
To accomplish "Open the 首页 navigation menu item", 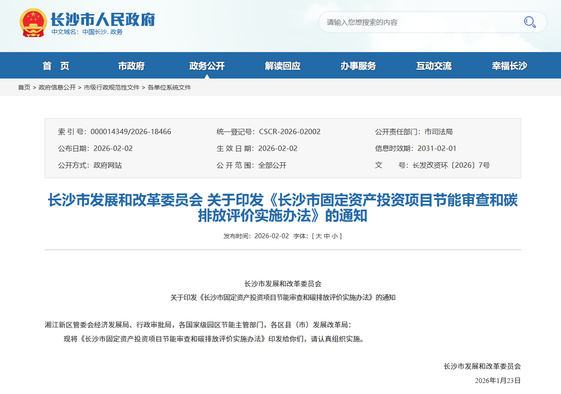I will [56, 66].
